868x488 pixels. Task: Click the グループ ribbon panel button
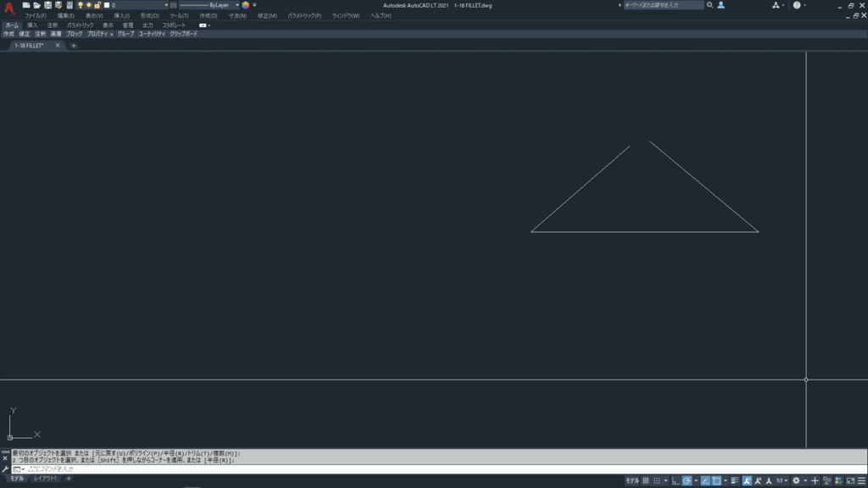[125, 34]
